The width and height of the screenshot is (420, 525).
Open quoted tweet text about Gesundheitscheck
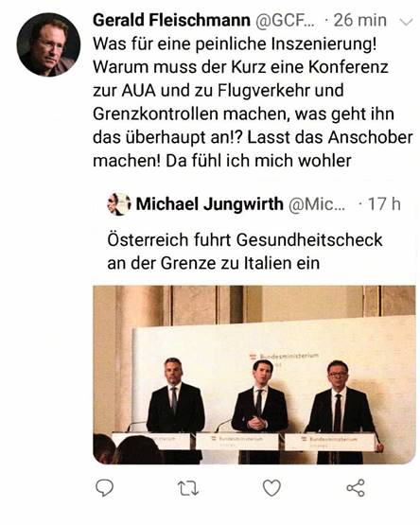coord(245,252)
